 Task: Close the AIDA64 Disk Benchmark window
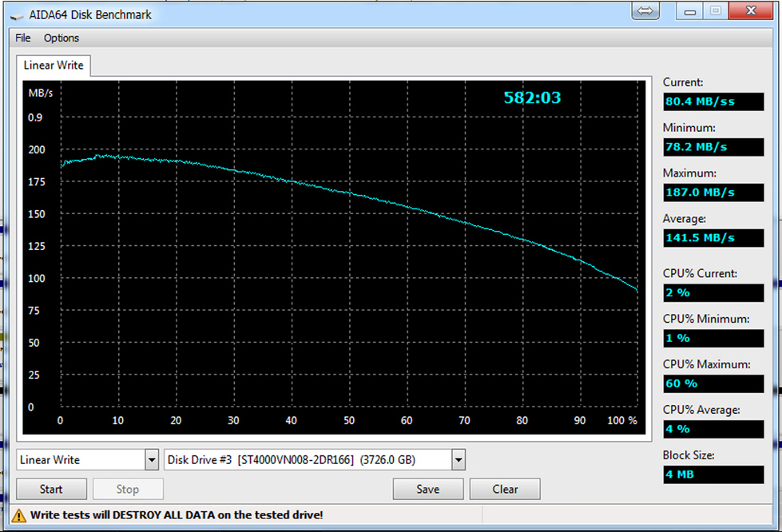coord(751,11)
